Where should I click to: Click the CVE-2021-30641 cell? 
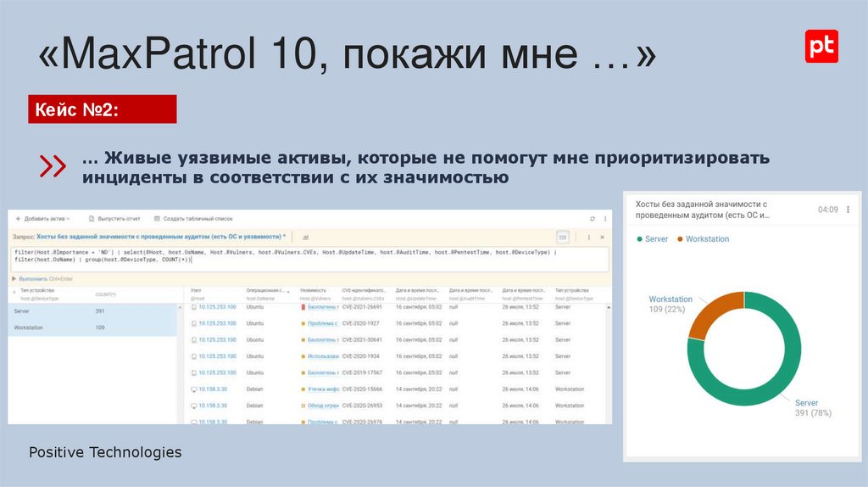coord(362,340)
